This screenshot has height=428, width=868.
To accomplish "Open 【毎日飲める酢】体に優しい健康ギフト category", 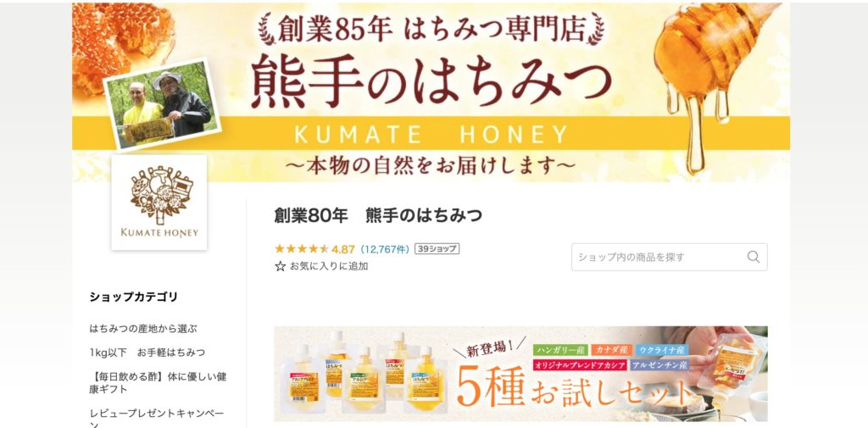I will 159,382.
